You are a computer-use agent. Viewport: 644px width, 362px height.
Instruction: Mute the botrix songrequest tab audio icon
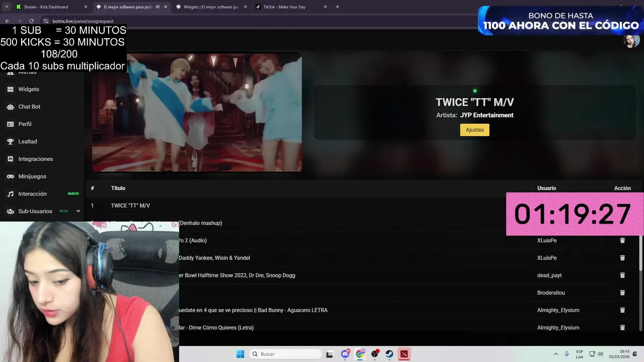click(x=158, y=7)
